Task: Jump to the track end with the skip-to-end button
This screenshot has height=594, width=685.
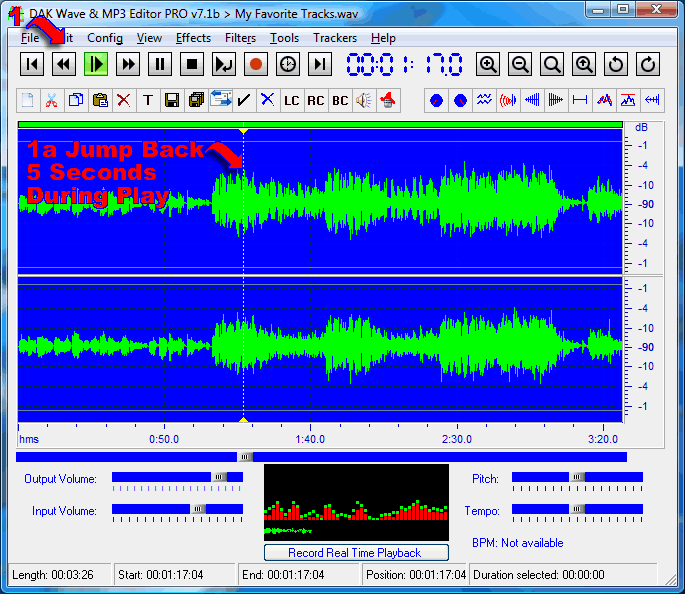Action: (320, 65)
